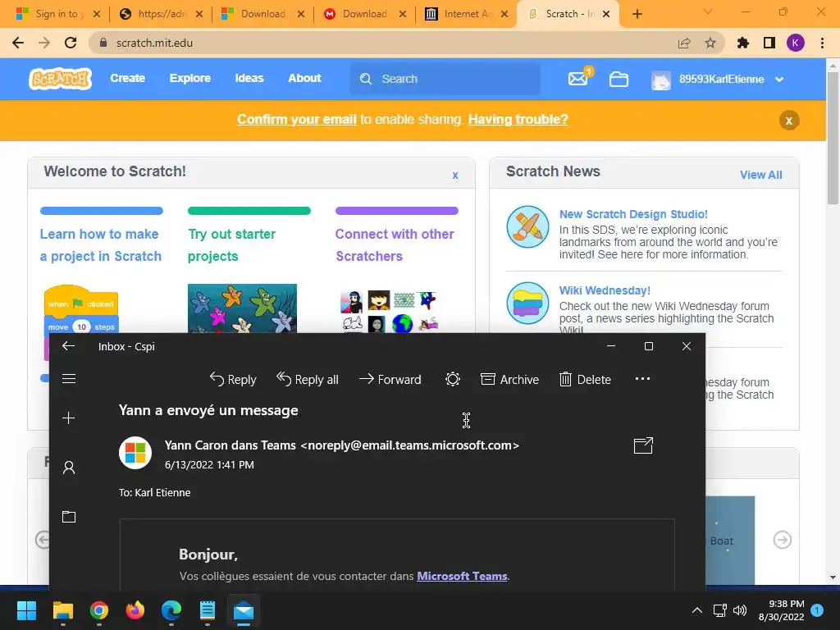Screen dimensions: 840x630
Task: Launch Firefox from the taskbar
Action: (x=135, y=610)
